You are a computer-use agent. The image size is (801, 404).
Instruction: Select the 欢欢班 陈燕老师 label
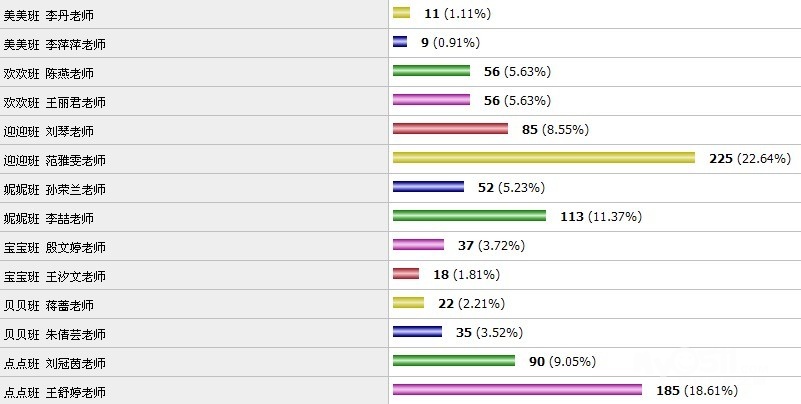[x=55, y=74]
